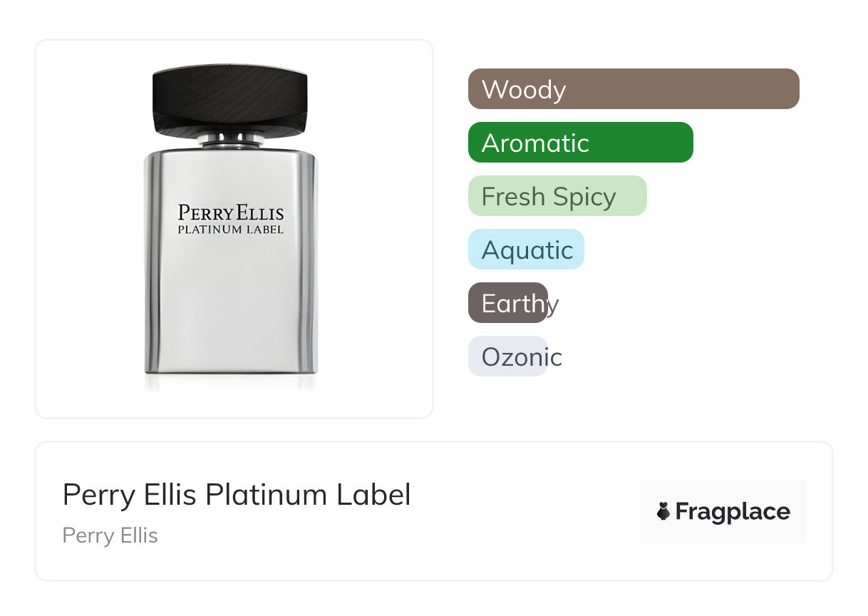The width and height of the screenshot is (868, 616).
Task: Click the Fragplace perfume bottle logo icon
Action: tap(663, 511)
